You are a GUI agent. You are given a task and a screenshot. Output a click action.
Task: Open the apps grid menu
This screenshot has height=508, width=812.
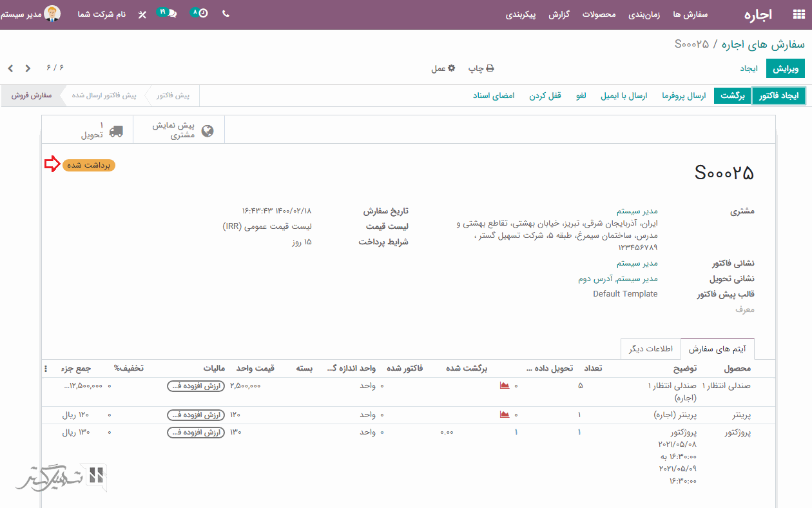point(798,14)
